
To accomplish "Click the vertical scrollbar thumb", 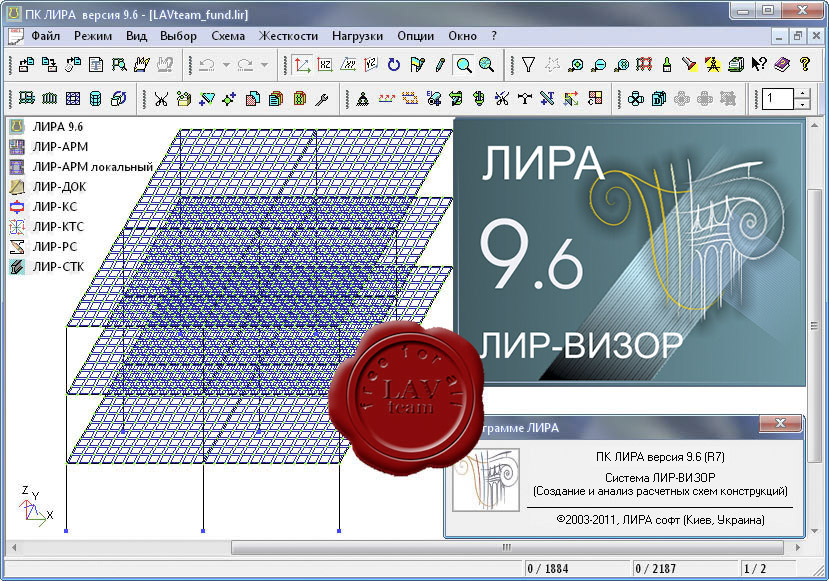I will coord(814,326).
